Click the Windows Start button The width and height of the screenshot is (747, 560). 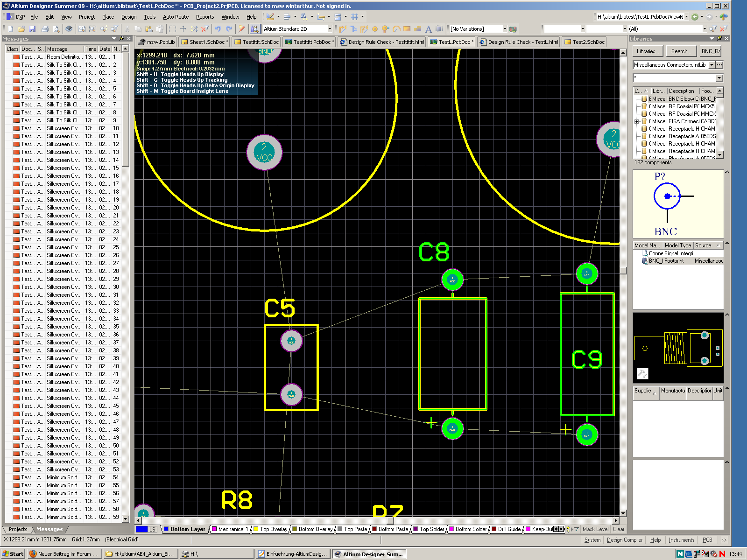click(x=13, y=554)
